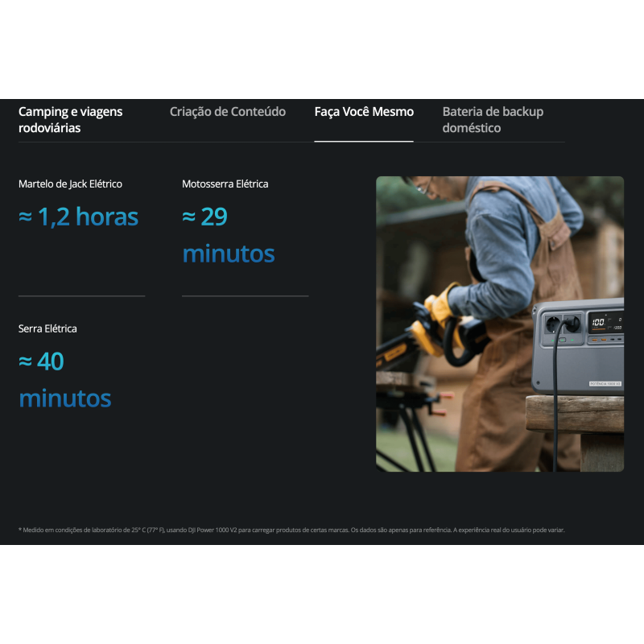Open the Camping e viagens rodoviárias tab
The image size is (644, 644).
click(71, 119)
